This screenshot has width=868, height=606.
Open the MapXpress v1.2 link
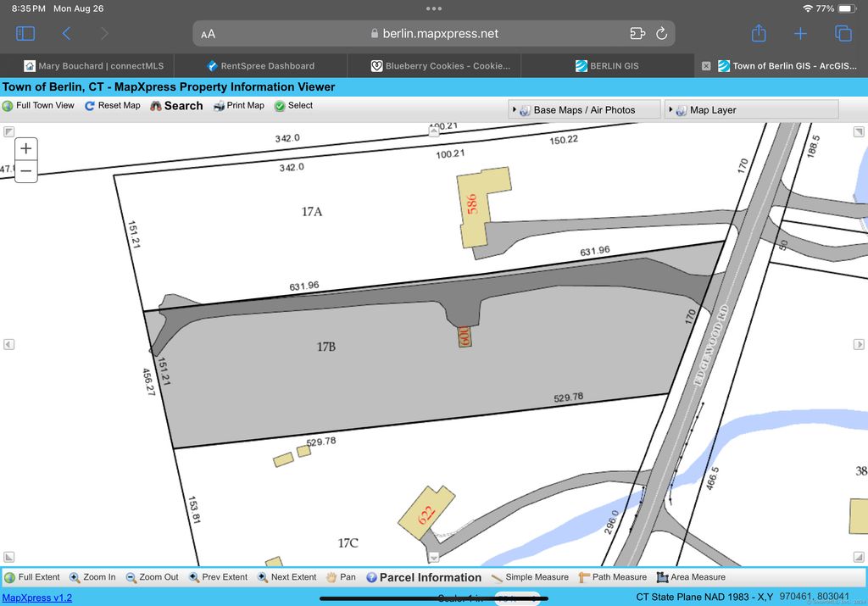[36, 598]
